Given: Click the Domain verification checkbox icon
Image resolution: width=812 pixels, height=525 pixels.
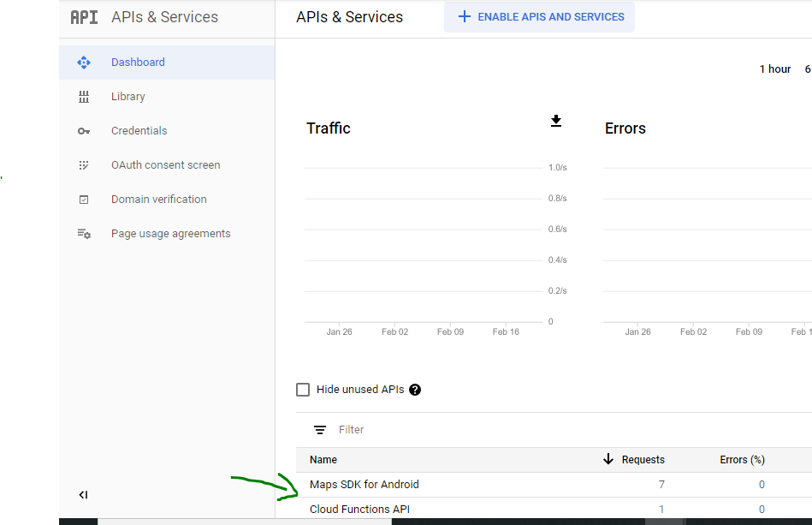Looking at the screenshot, I should (84, 200).
